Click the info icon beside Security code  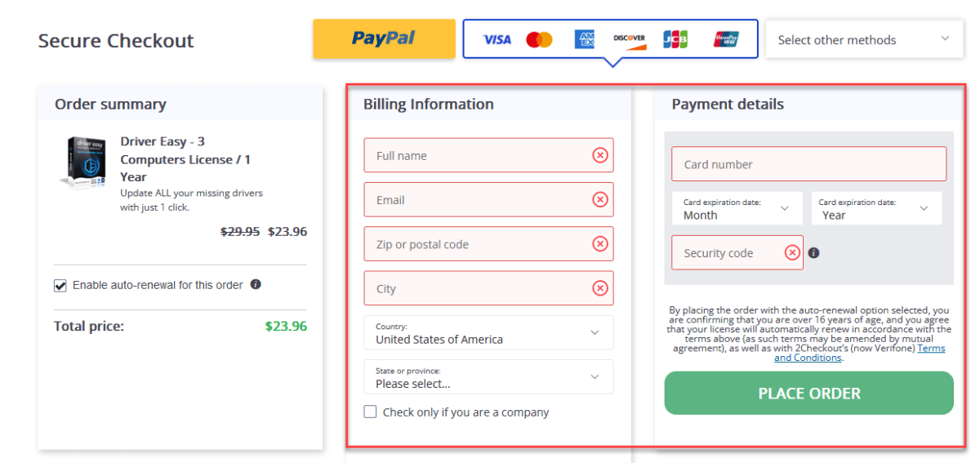click(813, 252)
